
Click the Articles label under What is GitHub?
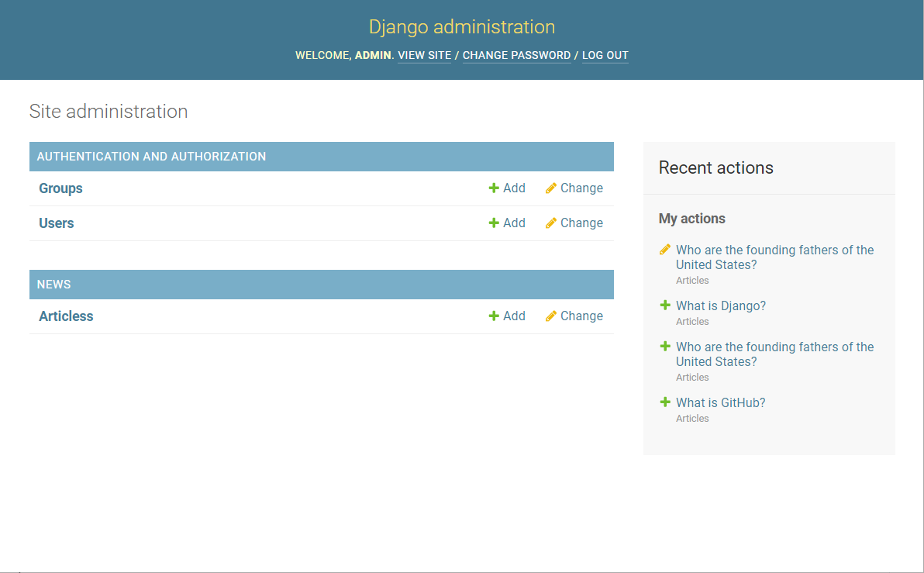tap(692, 419)
